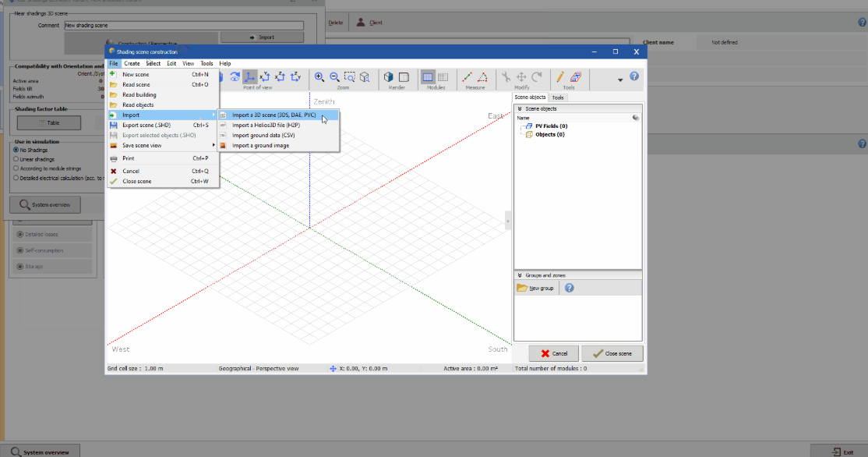
Task: Click the zoom to object cube icon
Action: point(365,77)
